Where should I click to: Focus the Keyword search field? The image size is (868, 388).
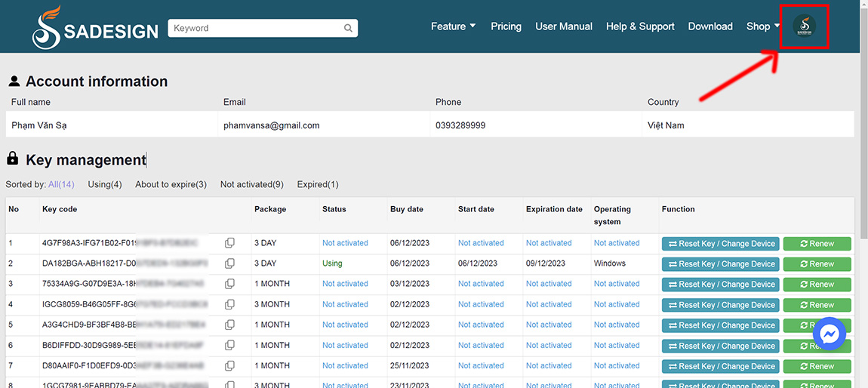click(255, 29)
